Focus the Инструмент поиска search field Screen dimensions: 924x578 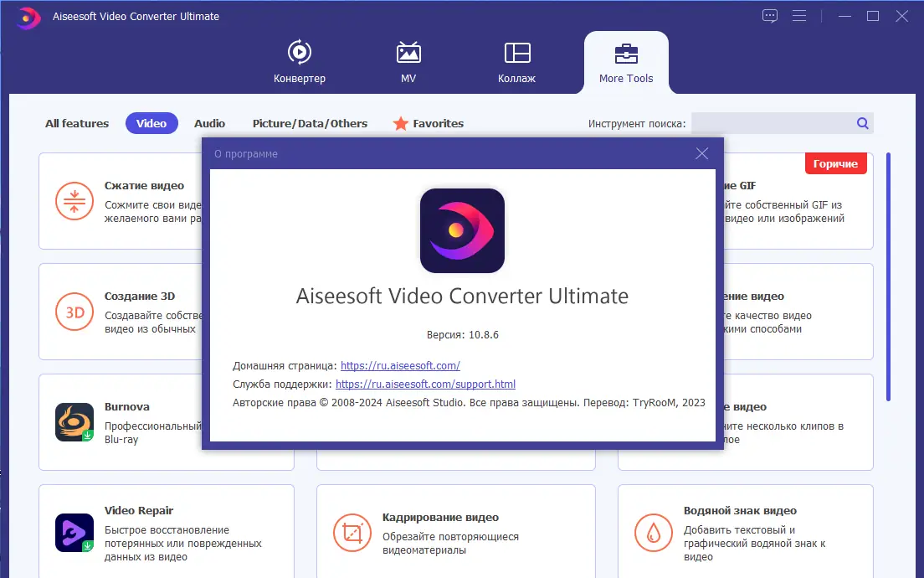[x=772, y=123]
